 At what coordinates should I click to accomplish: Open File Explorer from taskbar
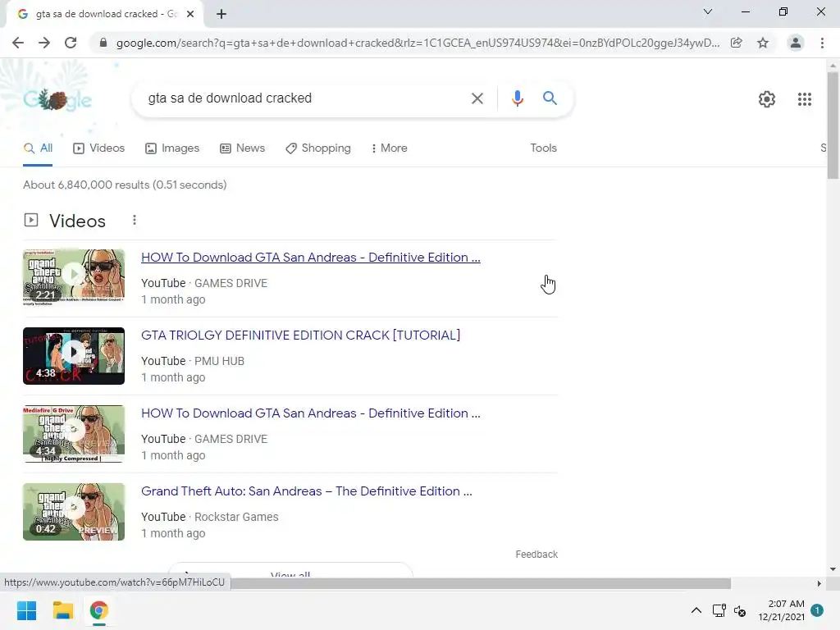tap(62, 610)
